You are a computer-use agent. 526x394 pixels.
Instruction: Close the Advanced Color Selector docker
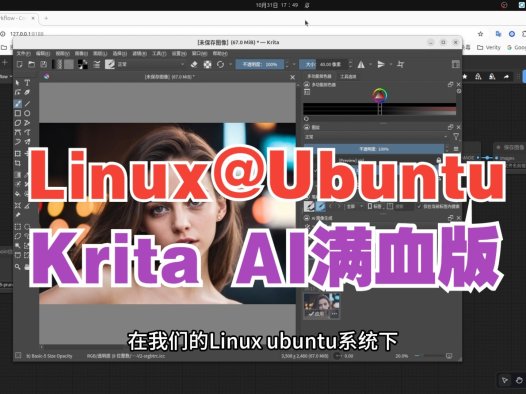tap(459, 85)
